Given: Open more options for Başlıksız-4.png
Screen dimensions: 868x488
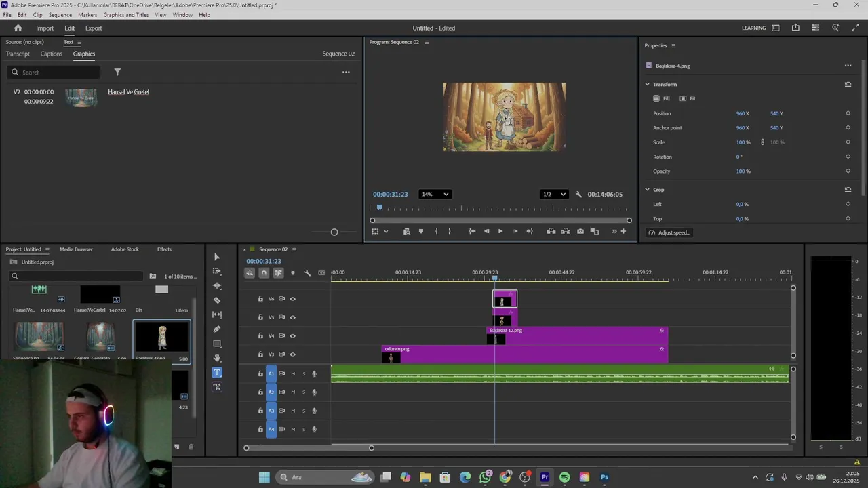Looking at the screenshot, I should click(848, 66).
